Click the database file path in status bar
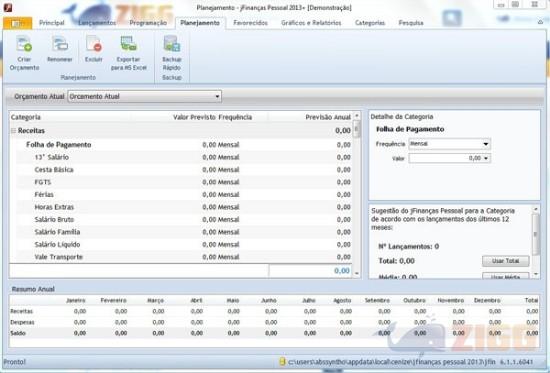The width and height of the screenshot is (550, 373). pyautogui.click(x=392, y=362)
